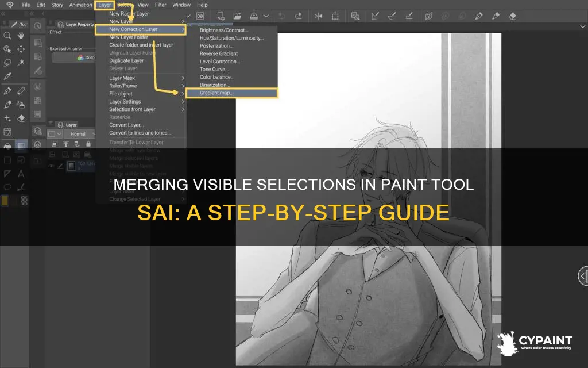Click the eraser icon in top command bar
588x368 pixels.
pos(513,16)
